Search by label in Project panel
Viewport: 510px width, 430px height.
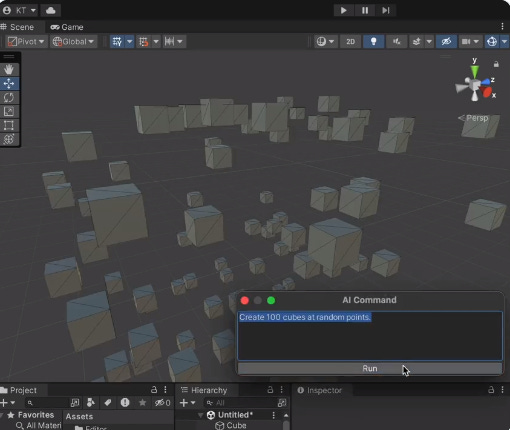point(108,403)
